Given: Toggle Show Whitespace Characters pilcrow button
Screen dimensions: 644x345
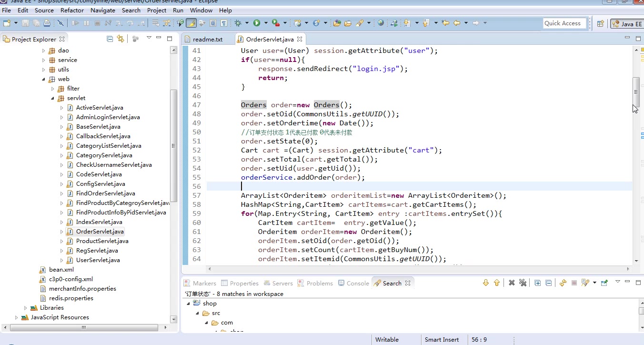Looking at the screenshot, I should [x=223, y=23].
